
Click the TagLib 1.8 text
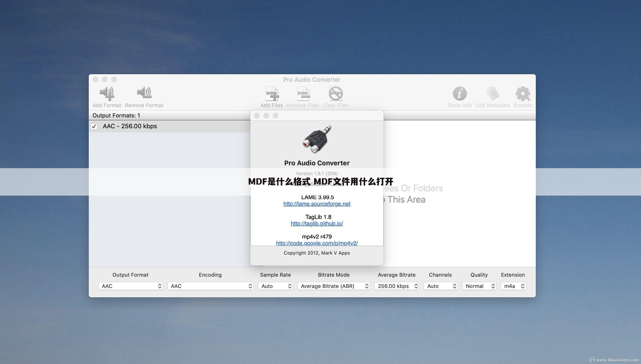coord(318,217)
